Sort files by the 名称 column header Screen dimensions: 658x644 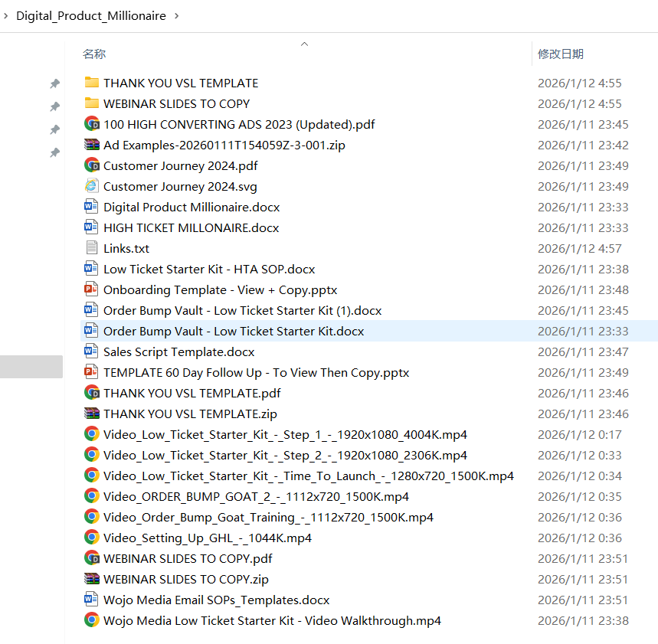[x=94, y=54]
